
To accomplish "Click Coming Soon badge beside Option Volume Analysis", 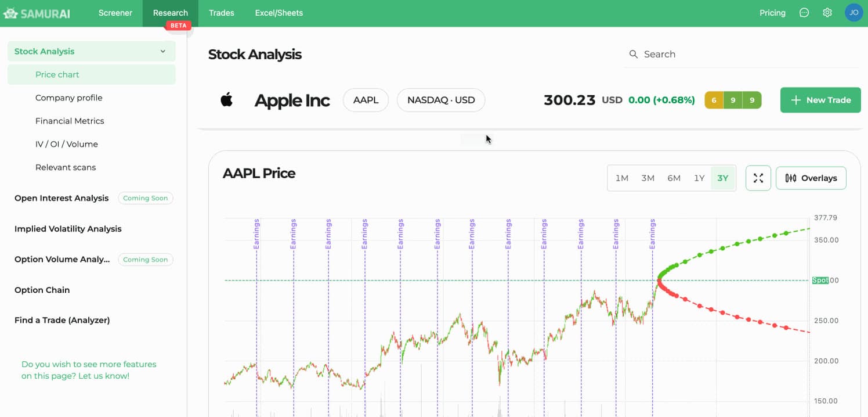I will pyautogui.click(x=145, y=260).
